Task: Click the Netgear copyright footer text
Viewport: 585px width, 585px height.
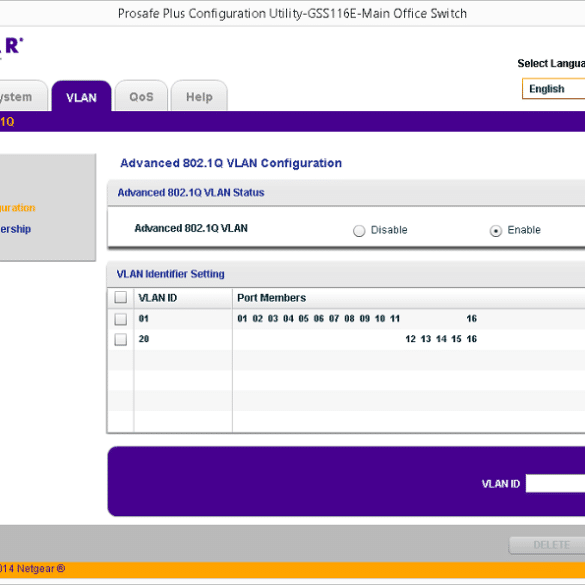Action: 32,569
